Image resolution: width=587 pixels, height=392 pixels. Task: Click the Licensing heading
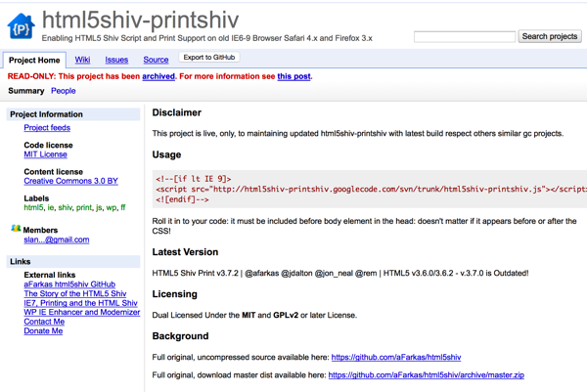click(x=174, y=294)
